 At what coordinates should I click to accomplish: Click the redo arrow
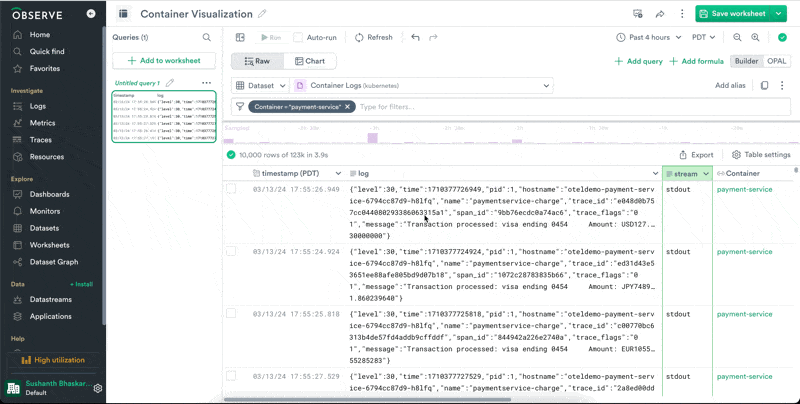[x=433, y=37]
